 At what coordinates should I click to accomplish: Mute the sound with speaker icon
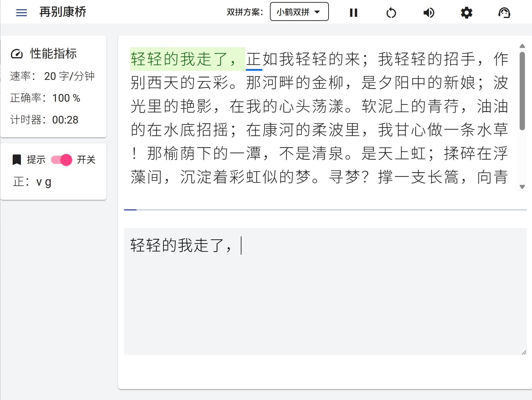tap(429, 13)
